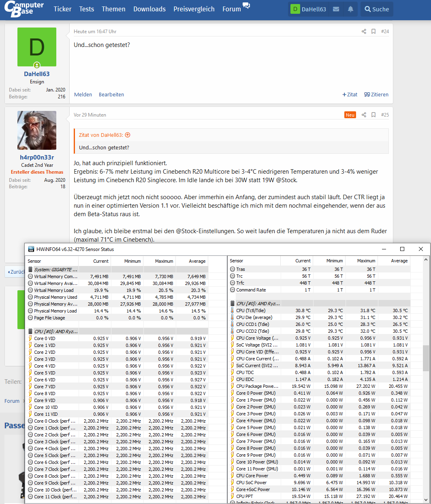Maximize the HWiNFO64 window
The height and width of the screenshot is (504, 431).
[402, 249]
